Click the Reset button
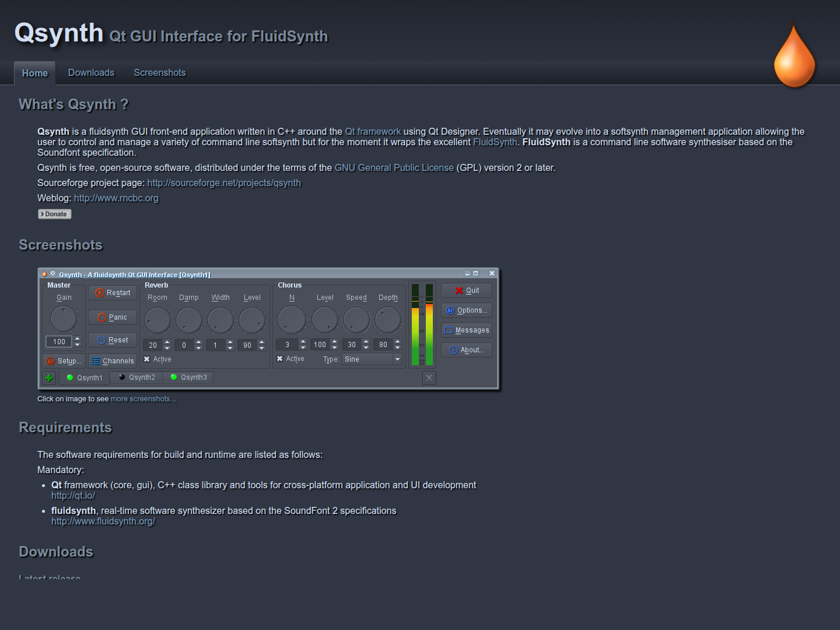This screenshot has height=630, width=840. [x=113, y=340]
